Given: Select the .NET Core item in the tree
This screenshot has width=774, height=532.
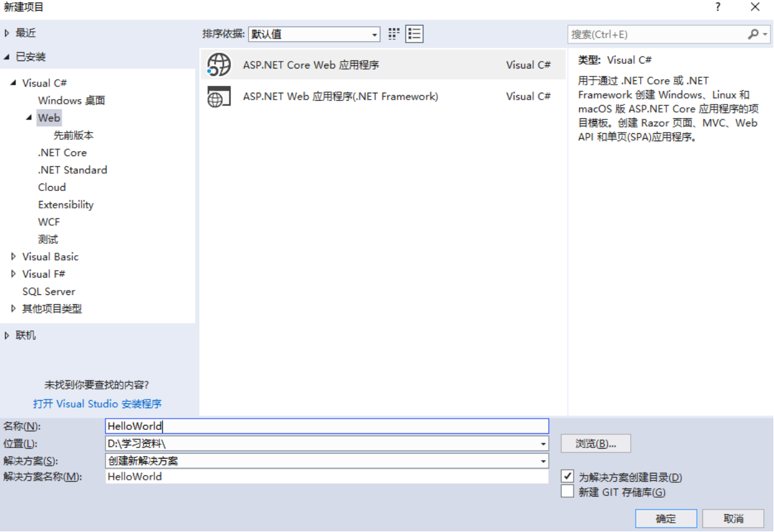Looking at the screenshot, I should point(62,152).
